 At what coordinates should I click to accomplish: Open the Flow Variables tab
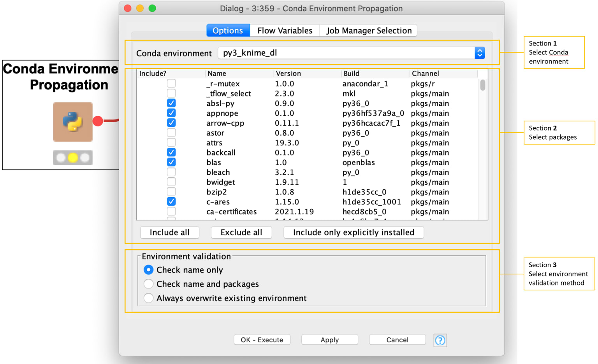(x=285, y=30)
